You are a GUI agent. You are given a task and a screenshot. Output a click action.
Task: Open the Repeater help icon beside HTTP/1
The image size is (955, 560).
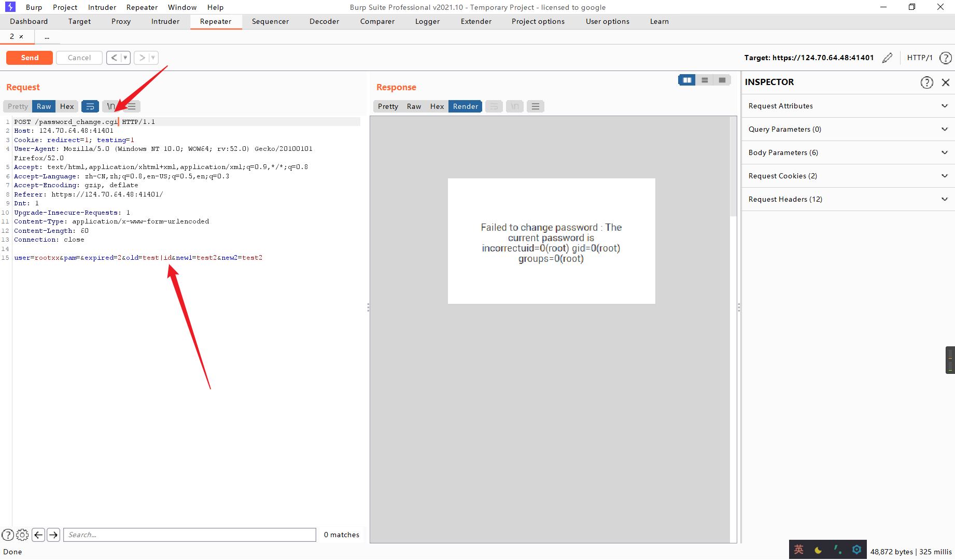pos(946,58)
